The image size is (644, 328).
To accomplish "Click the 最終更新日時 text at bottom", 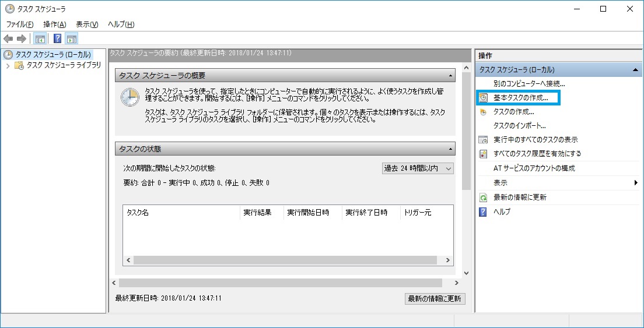I will 169,298.
